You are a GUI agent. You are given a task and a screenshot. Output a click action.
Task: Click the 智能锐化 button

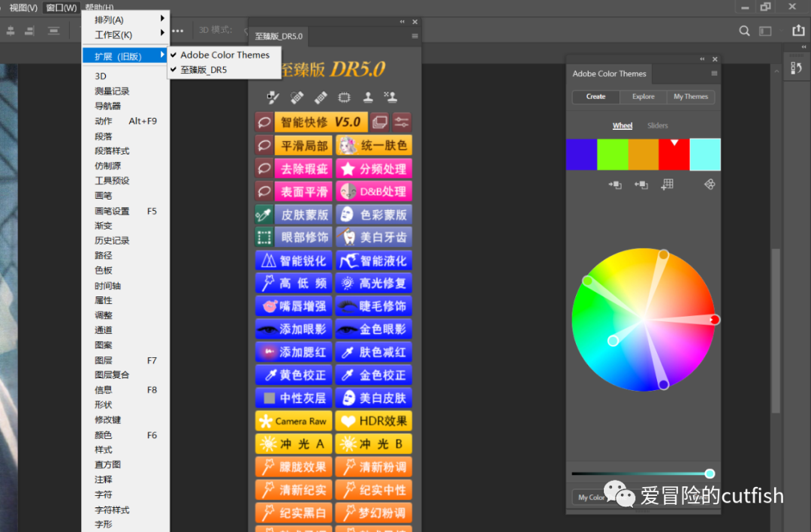[x=294, y=260]
